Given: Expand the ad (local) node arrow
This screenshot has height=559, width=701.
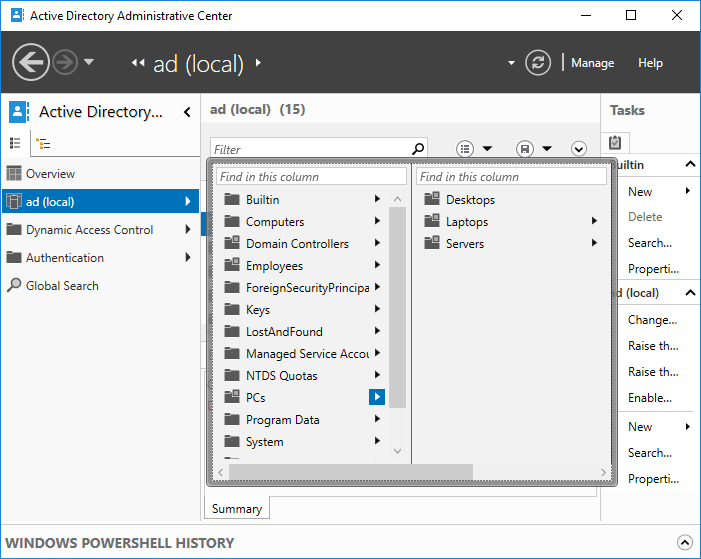Looking at the screenshot, I should (188, 201).
